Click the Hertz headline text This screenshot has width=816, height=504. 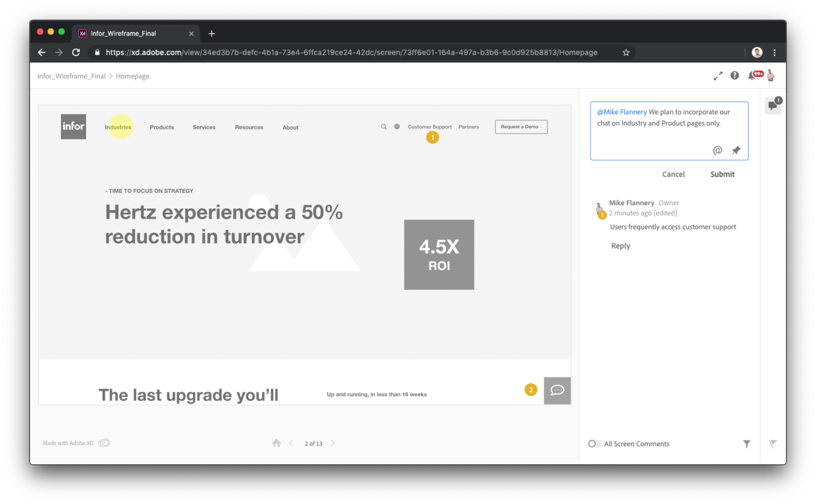point(224,224)
